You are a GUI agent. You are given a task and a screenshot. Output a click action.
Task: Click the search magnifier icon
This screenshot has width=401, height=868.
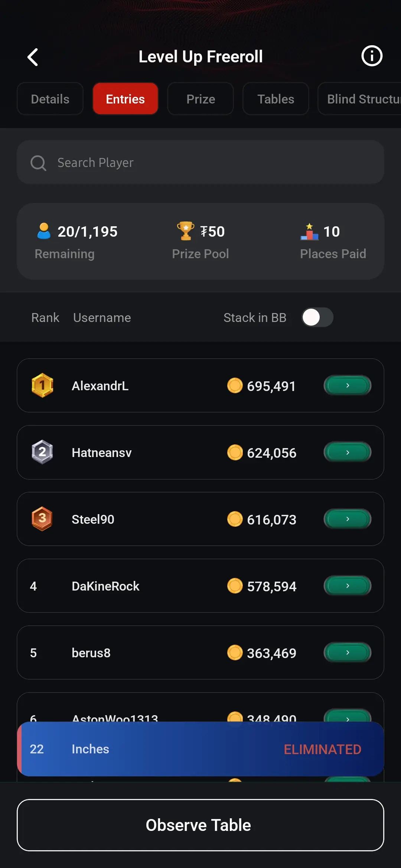click(38, 163)
